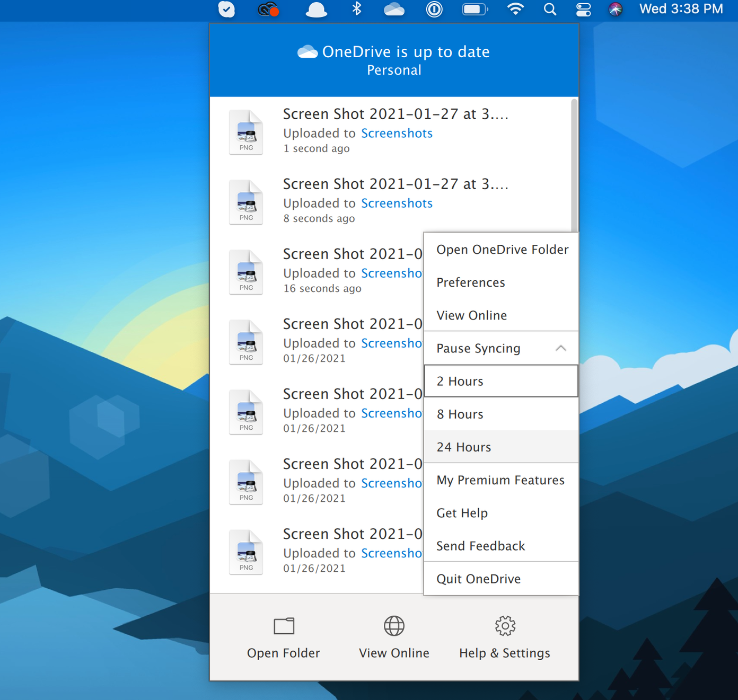Open Control Center
This screenshot has height=700, width=738.
coord(583,10)
